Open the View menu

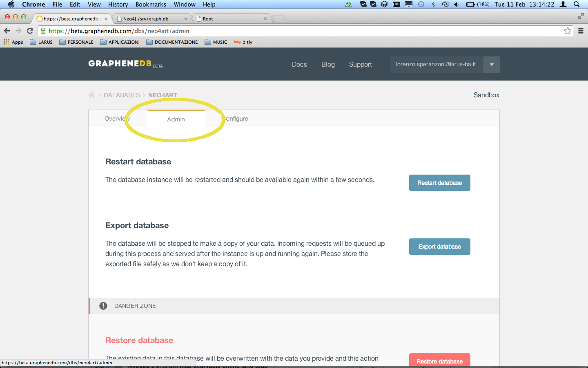click(94, 4)
